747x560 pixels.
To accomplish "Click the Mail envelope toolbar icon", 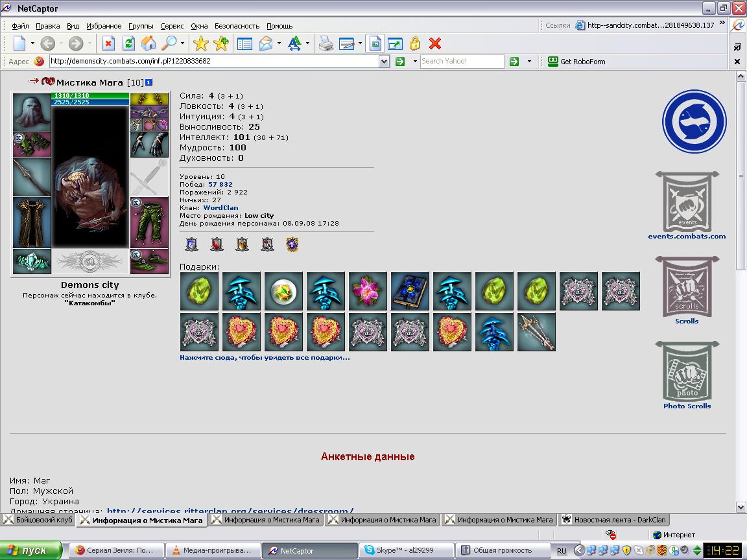I will [266, 44].
